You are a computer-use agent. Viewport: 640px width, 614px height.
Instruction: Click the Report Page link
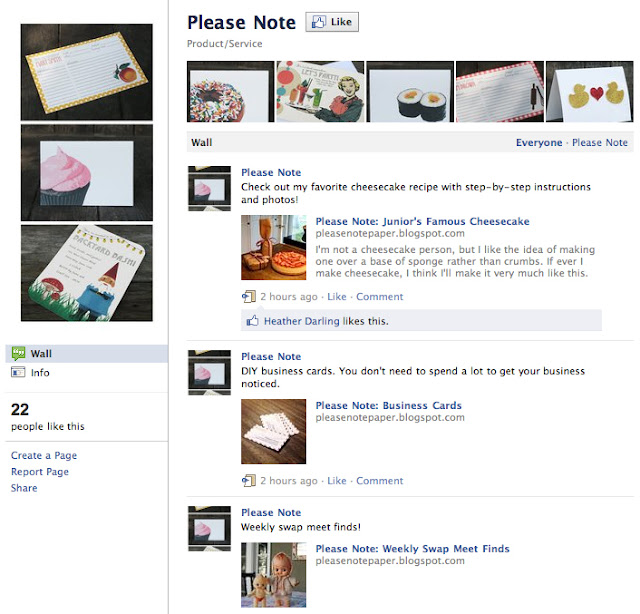point(40,472)
